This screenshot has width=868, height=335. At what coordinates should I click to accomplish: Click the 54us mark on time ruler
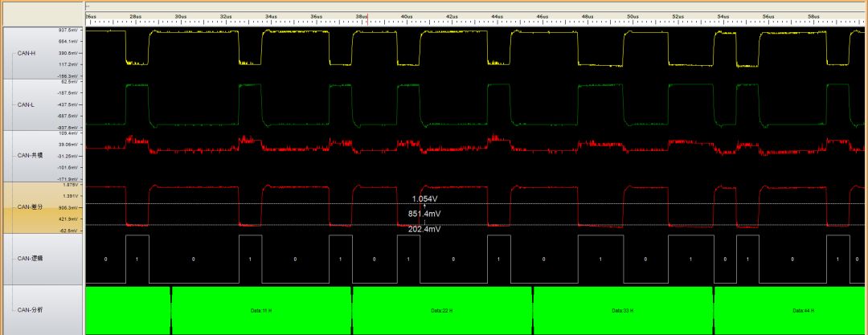point(723,17)
